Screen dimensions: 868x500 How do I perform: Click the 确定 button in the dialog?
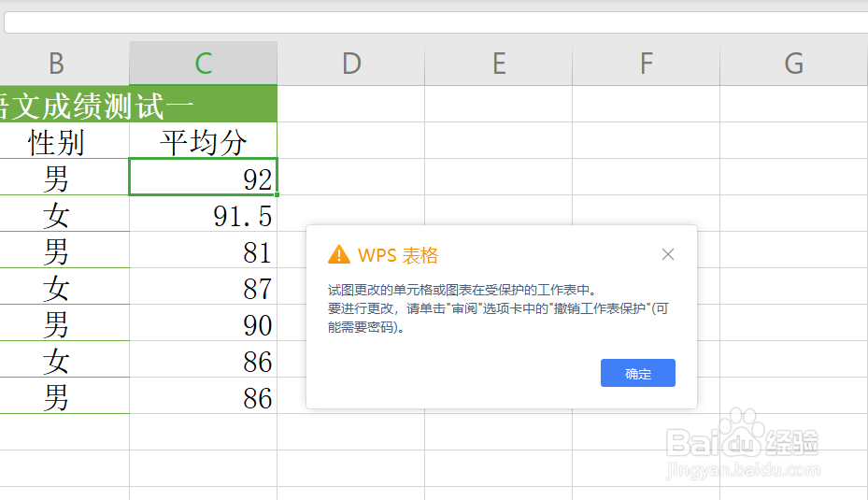click(638, 373)
